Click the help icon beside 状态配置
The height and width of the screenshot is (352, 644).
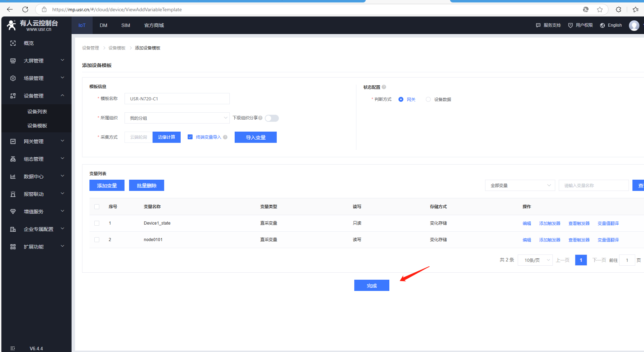[x=384, y=87]
